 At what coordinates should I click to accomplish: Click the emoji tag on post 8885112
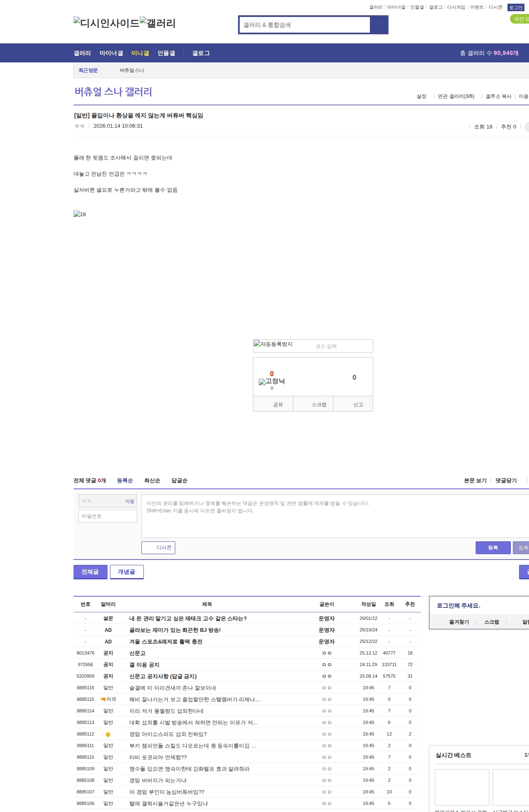click(x=108, y=734)
